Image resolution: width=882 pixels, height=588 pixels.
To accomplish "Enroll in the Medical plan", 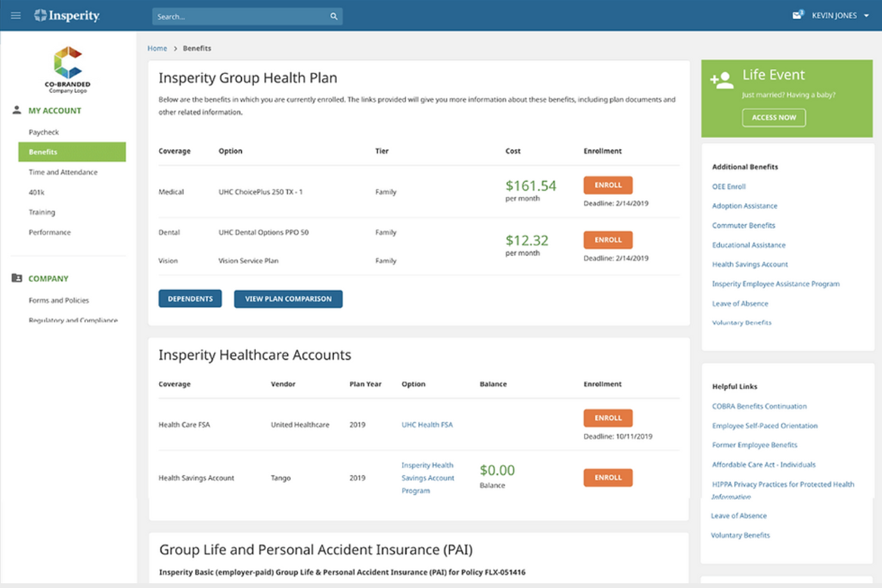I will pyautogui.click(x=607, y=185).
